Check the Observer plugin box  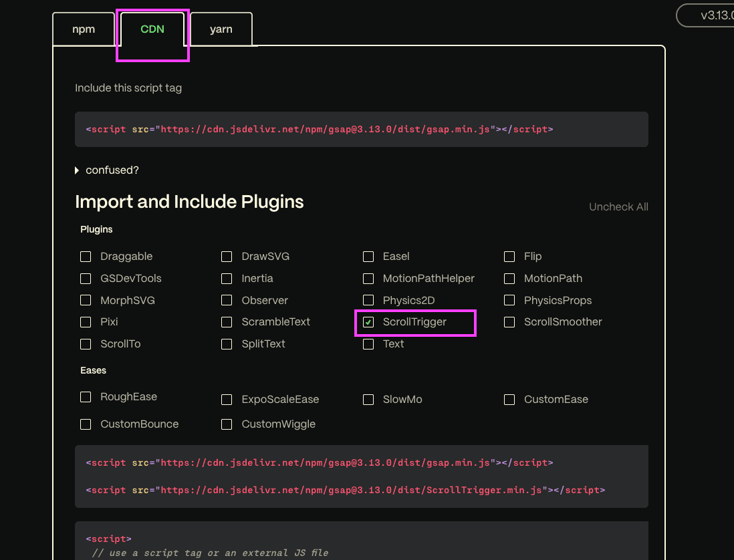(227, 301)
